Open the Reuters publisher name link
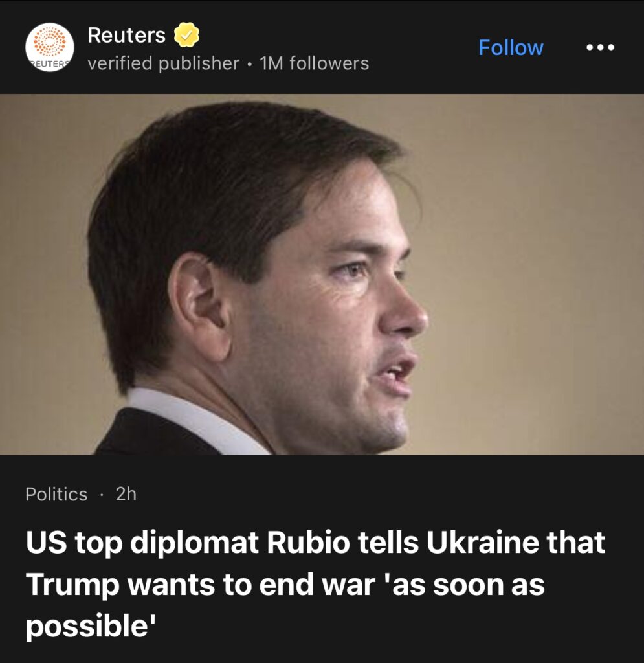Viewport: 644px width, 663px height. pos(126,35)
